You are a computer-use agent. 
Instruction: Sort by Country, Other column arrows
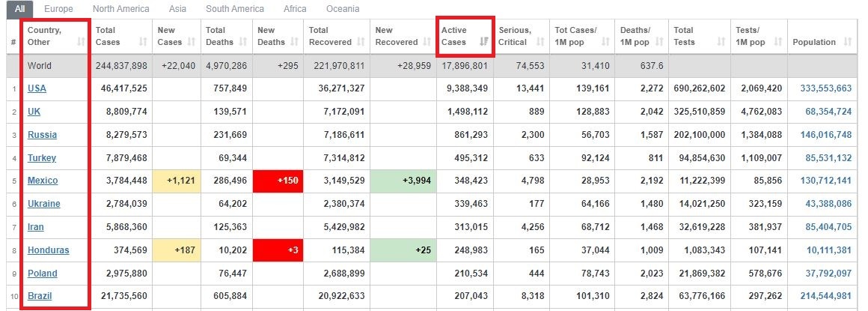81,42
